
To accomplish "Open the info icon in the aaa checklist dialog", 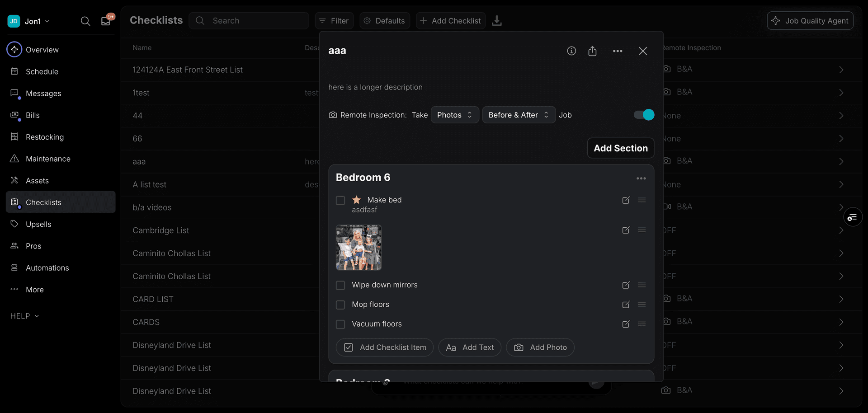I will pyautogui.click(x=571, y=51).
